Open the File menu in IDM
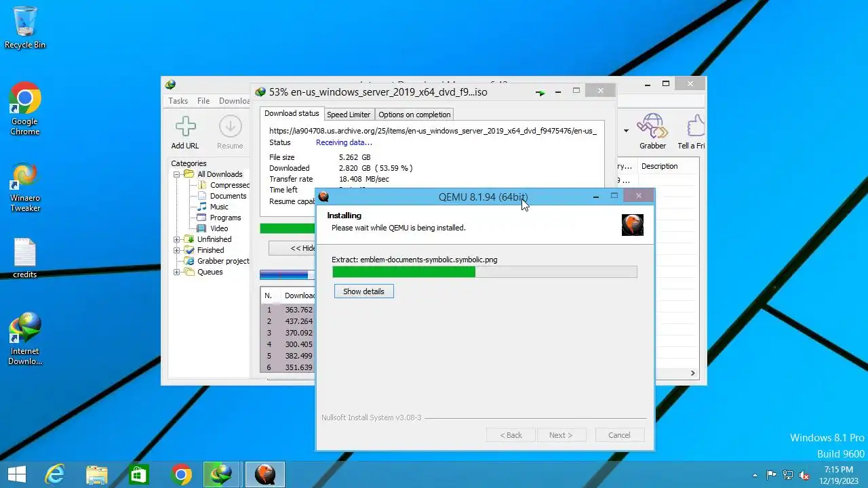 pyautogui.click(x=203, y=101)
